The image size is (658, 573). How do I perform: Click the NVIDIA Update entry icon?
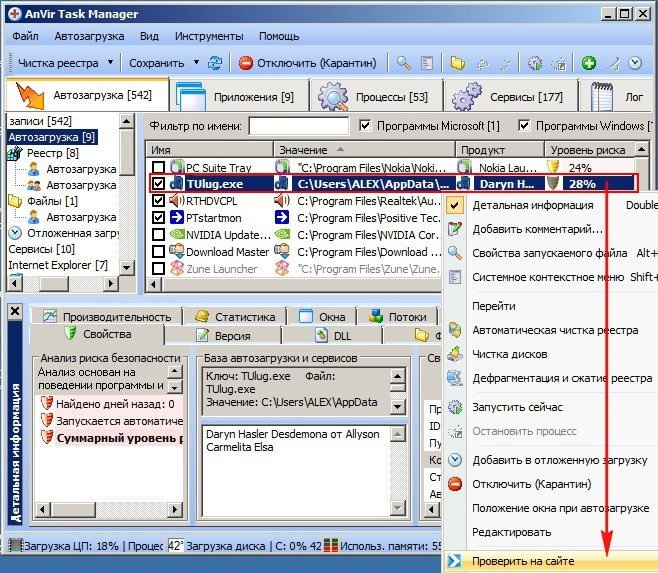[177, 234]
